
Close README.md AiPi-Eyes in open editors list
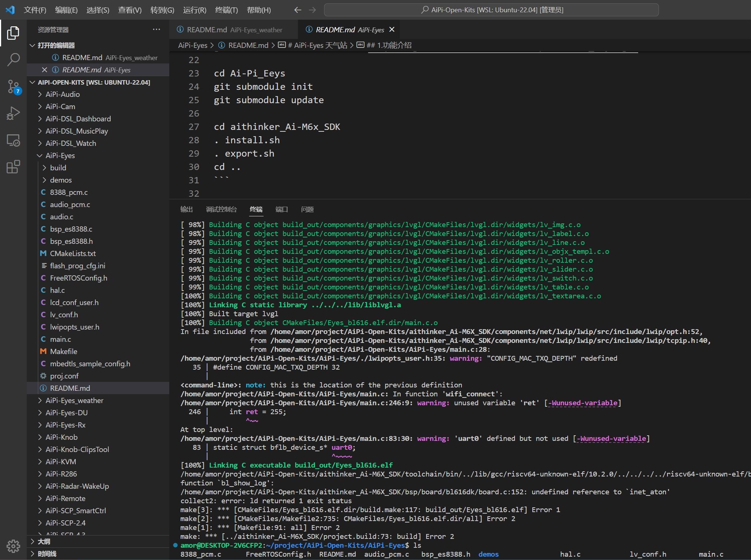[x=45, y=70]
